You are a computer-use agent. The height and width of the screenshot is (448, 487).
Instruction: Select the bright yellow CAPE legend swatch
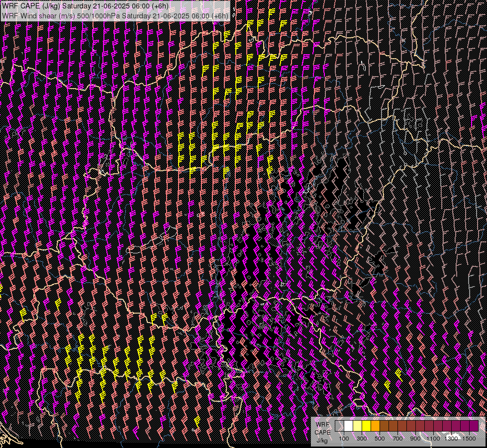click(x=367, y=426)
